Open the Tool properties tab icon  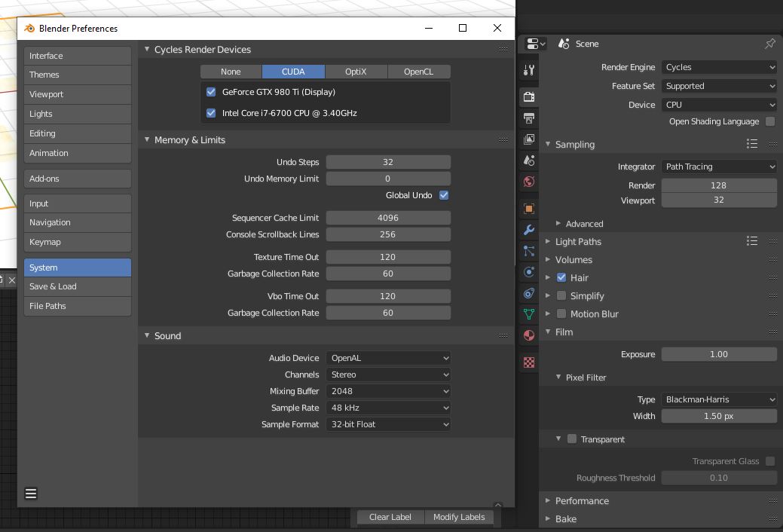pos(529,70)
